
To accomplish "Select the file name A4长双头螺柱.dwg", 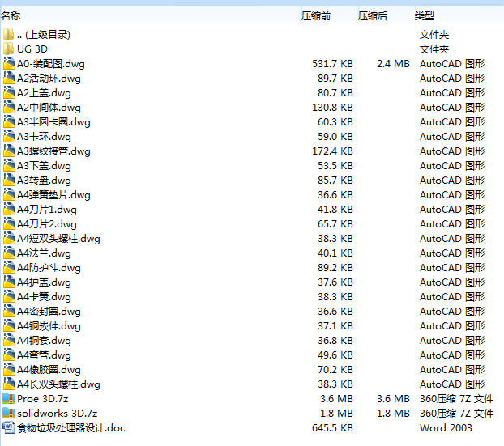I will [x=58, y=384].
